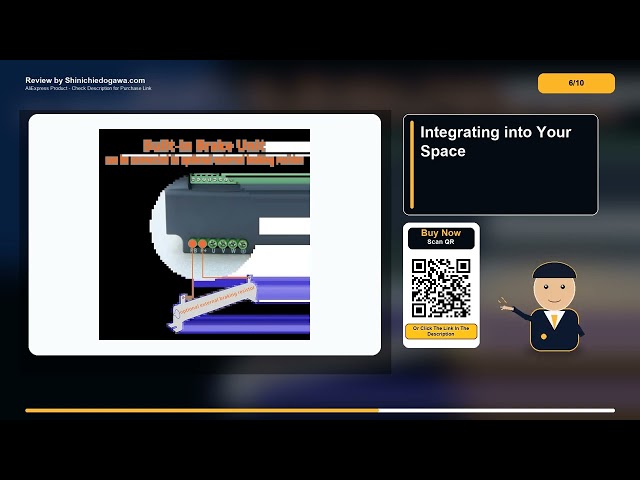
Task: Click the orange accent bar beside heading
Action: [x=412, y=164]
